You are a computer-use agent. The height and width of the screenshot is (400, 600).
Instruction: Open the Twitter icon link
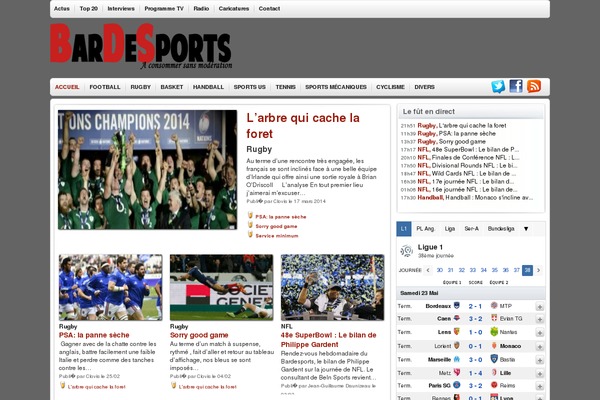pos(498,87)
